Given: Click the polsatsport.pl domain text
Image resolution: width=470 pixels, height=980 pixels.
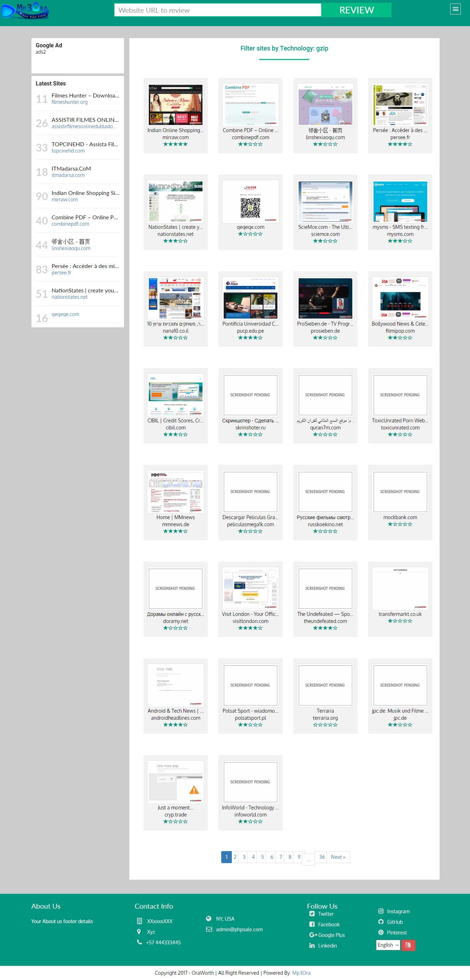Looking at the screenshot, I should coord(251,718).
